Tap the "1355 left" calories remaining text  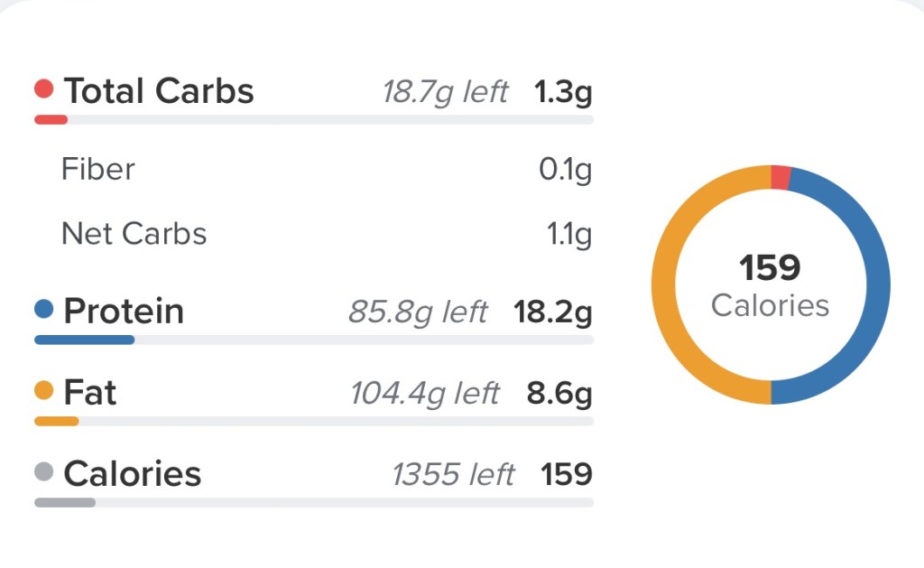tap(453, 475)
